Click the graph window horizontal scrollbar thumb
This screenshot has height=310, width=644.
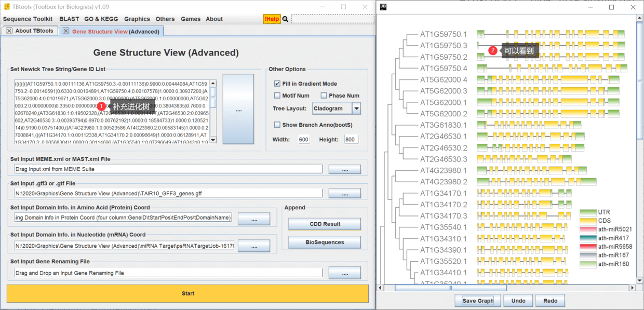point(450,288)
